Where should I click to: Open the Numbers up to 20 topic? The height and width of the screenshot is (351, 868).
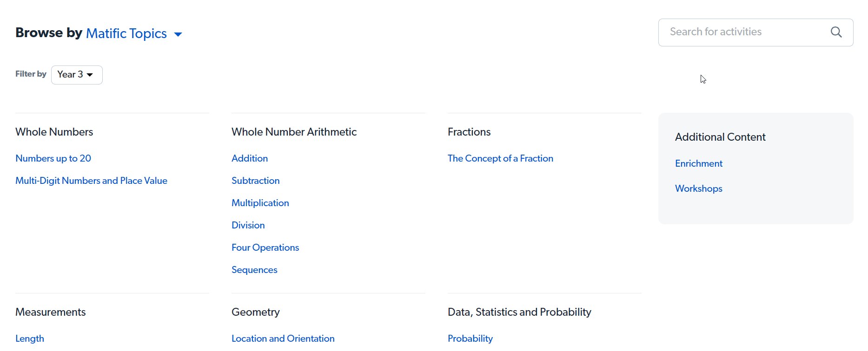pyautogui.click(x=53, y=158)
